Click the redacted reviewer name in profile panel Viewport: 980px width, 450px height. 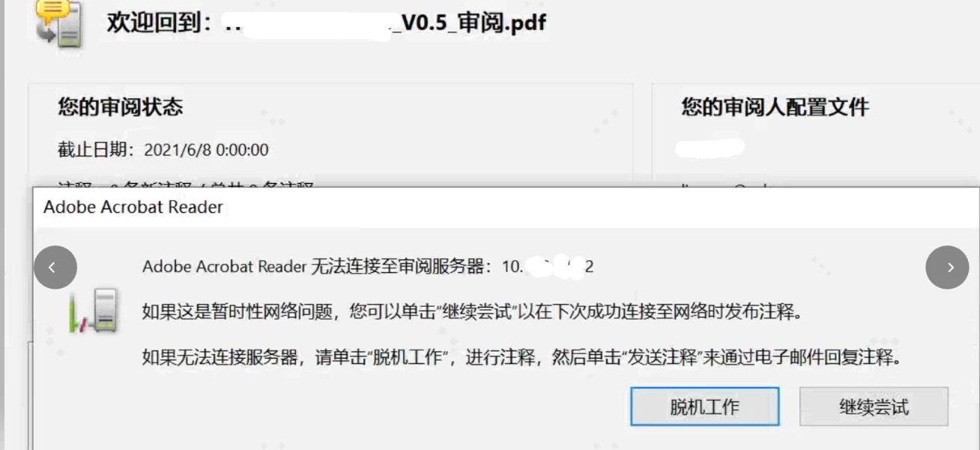[710, 148]
